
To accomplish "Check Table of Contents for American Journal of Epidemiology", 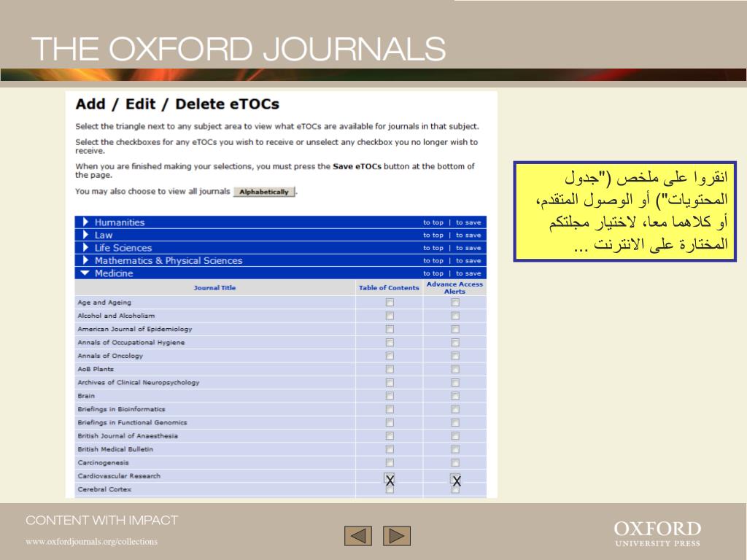I will (390, 329).
